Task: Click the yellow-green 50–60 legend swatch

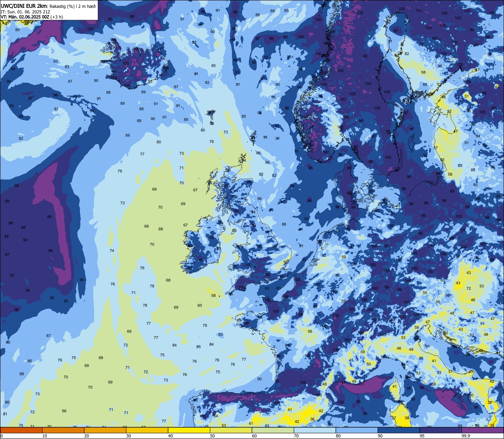Action: pyautogui.click(x=231, y=430)
